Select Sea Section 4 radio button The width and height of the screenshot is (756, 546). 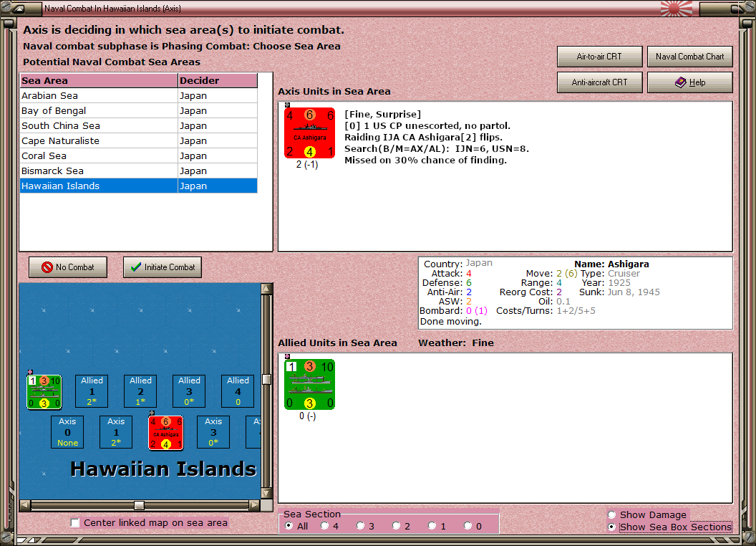click(324, 526)
